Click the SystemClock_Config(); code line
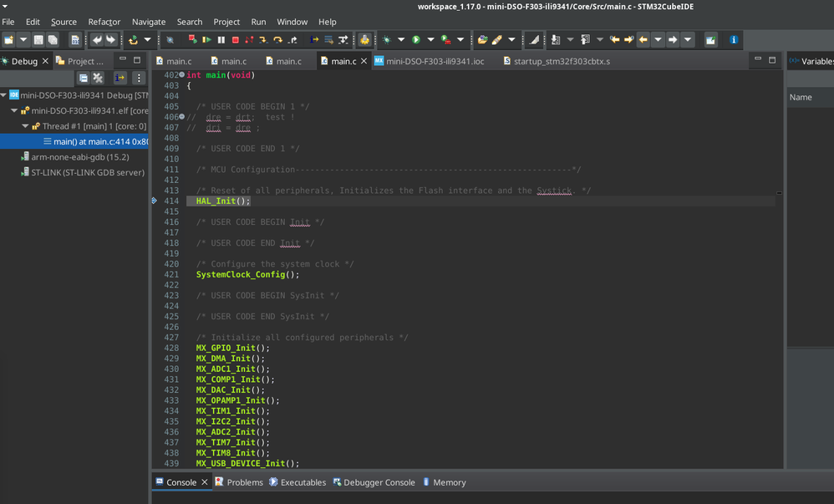The height and width of the screenshot is (504, 834). coord(247,275)
